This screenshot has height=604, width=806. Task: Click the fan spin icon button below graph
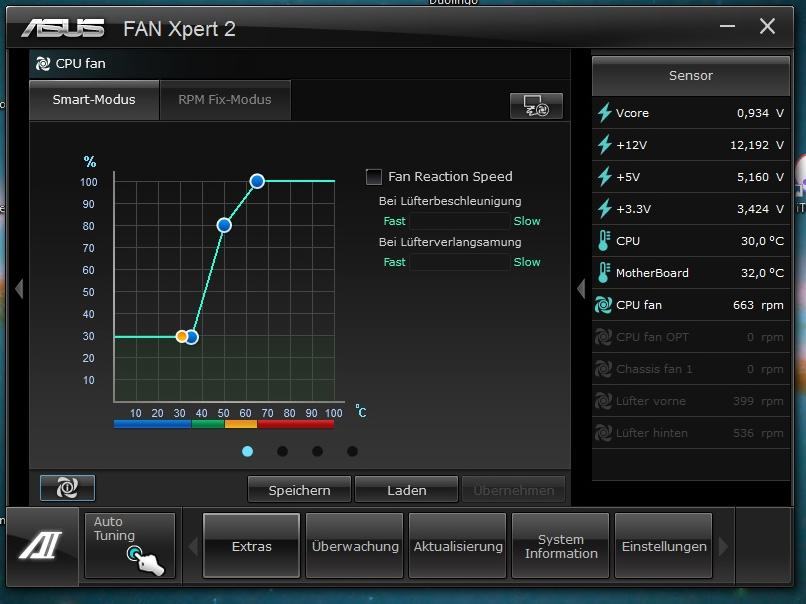coord(67,487)
